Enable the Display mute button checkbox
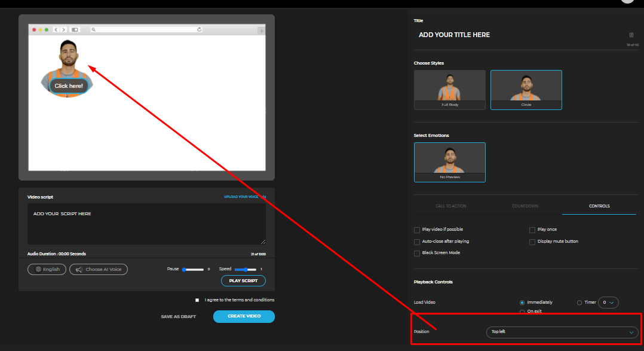 click(532, 242)
